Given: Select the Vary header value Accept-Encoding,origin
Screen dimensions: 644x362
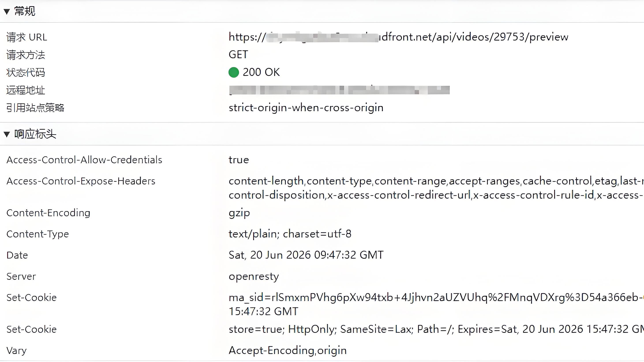Looking at the screenshot, I should (x=288, y=351).
